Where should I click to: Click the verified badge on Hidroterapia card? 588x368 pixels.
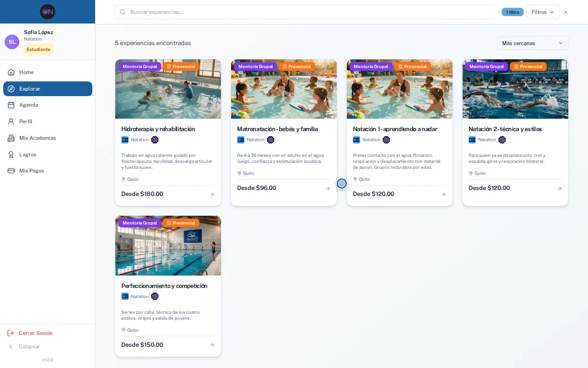(x=155, y=140)
